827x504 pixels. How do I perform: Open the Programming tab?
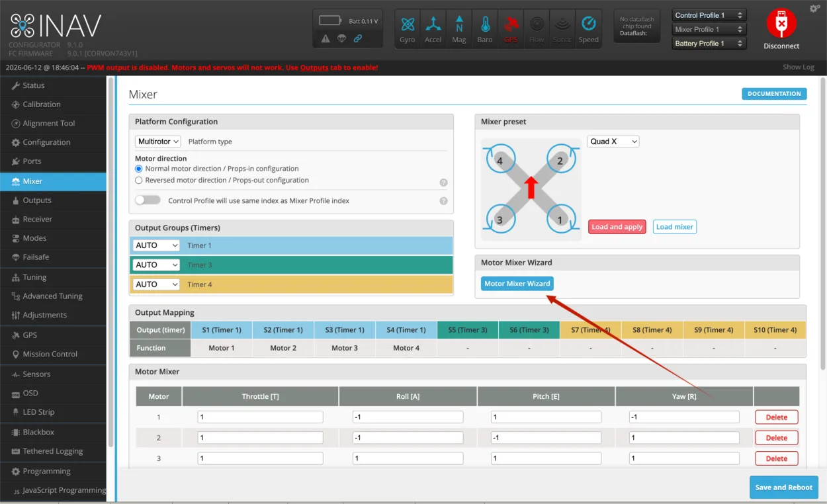[x=53, y=472]
